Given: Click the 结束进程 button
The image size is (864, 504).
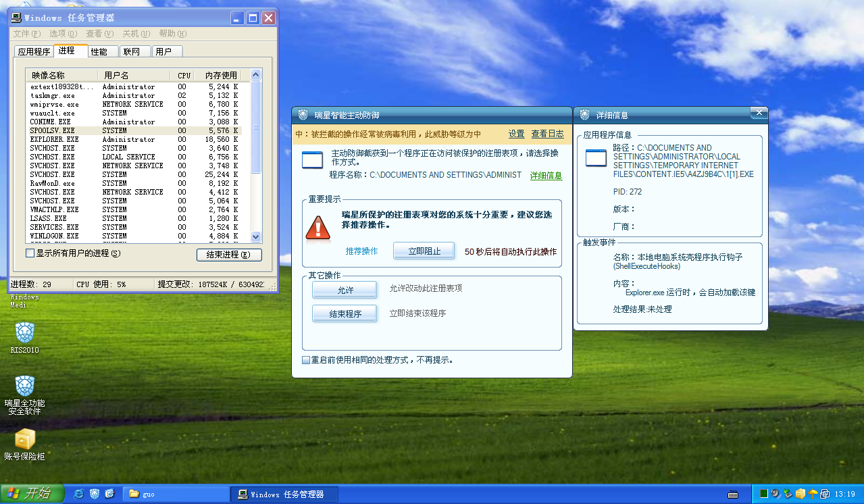Looking at the screenshot, I should 229,255.
